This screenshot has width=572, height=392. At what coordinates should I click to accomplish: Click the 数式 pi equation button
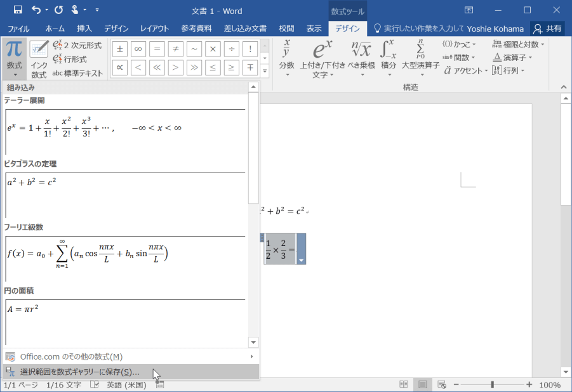pos(14,58)
